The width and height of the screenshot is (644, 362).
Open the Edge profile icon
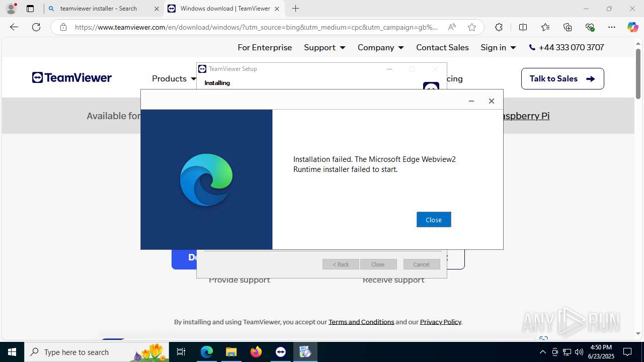11,9
